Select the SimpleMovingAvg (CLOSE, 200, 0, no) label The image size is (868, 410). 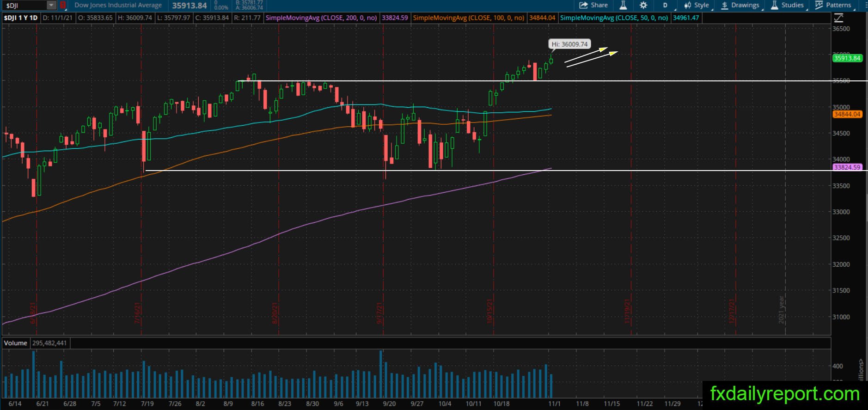point(321,18)
